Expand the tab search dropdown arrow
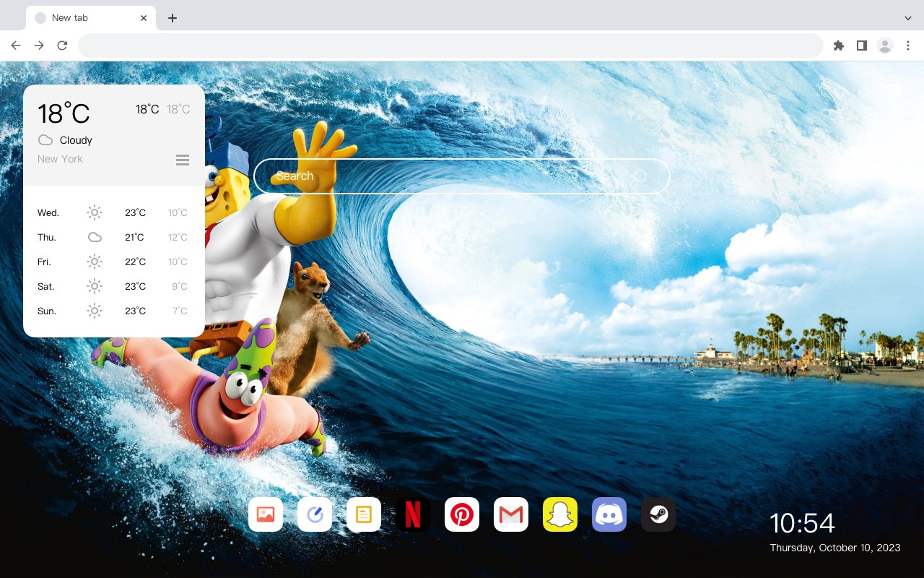The height and width of the screenshot is (578, 924). (908, 18)
